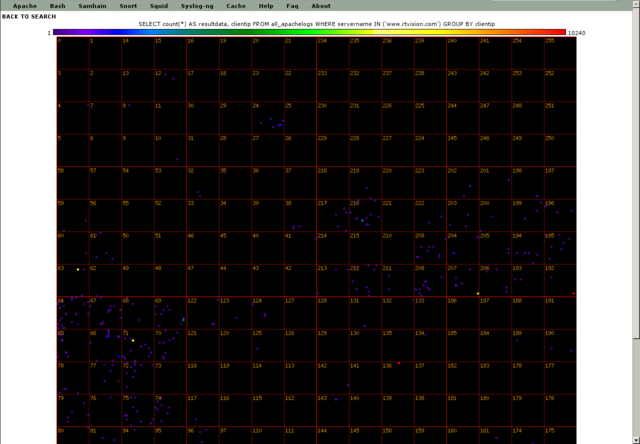640x444 pixels.
Task: Open the Apache menu
Action: [25, 6]
